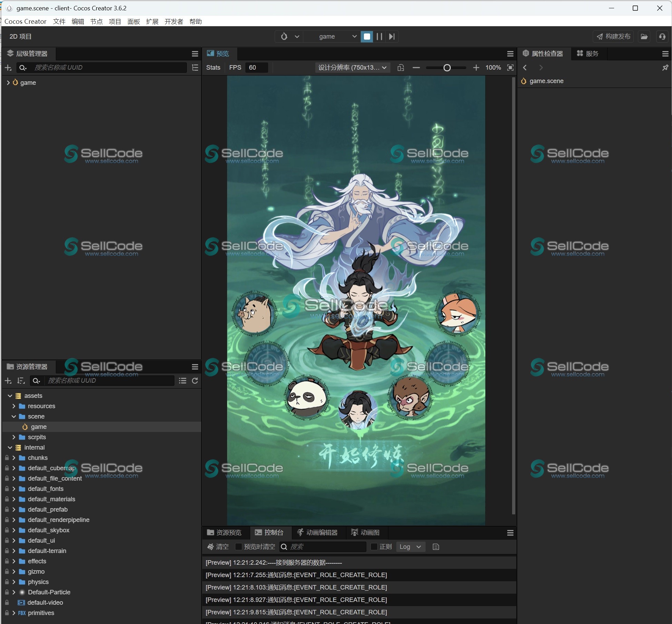This screenshot has height=624, width=672.
Task: Open the 扩展 menu
Action: [x=152, y=22]
